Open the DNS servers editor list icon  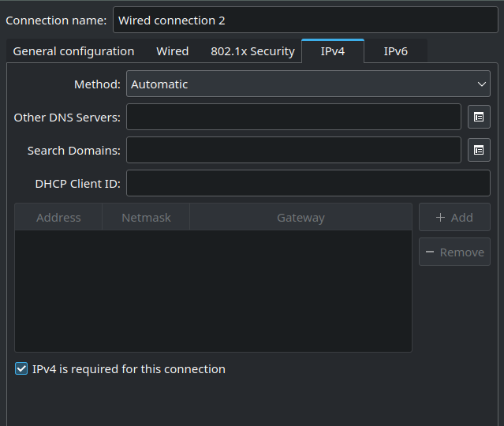(x=479, y=117)
